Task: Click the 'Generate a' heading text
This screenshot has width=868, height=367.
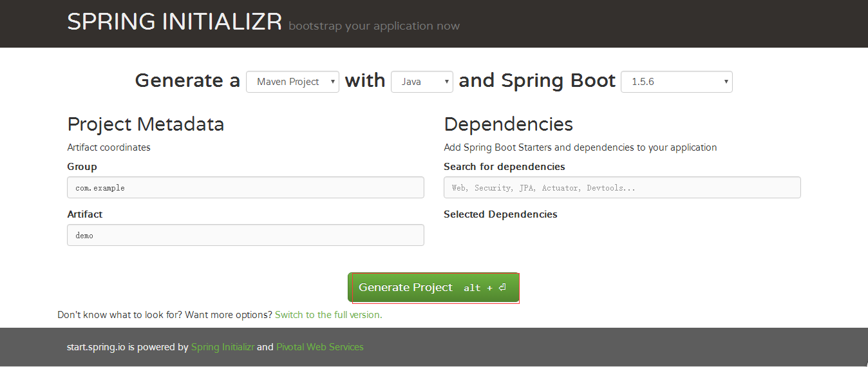Action: pos(187,80)
